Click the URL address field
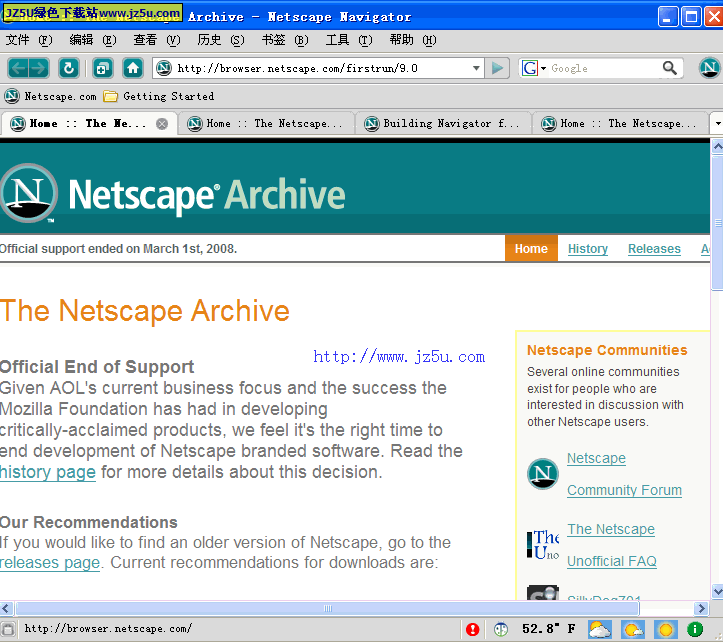The image size is (723, 642). (x=318, y=68)
